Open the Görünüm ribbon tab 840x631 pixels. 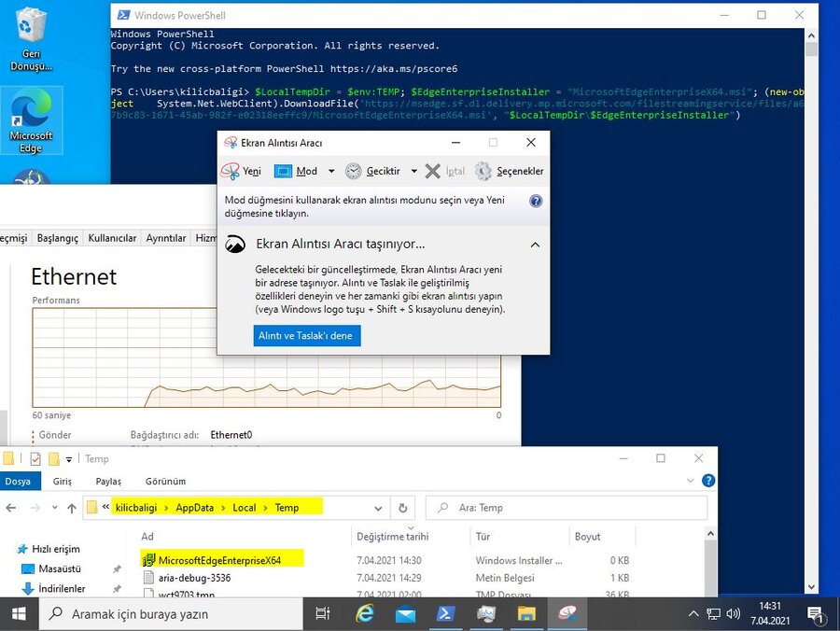point(165,481)
